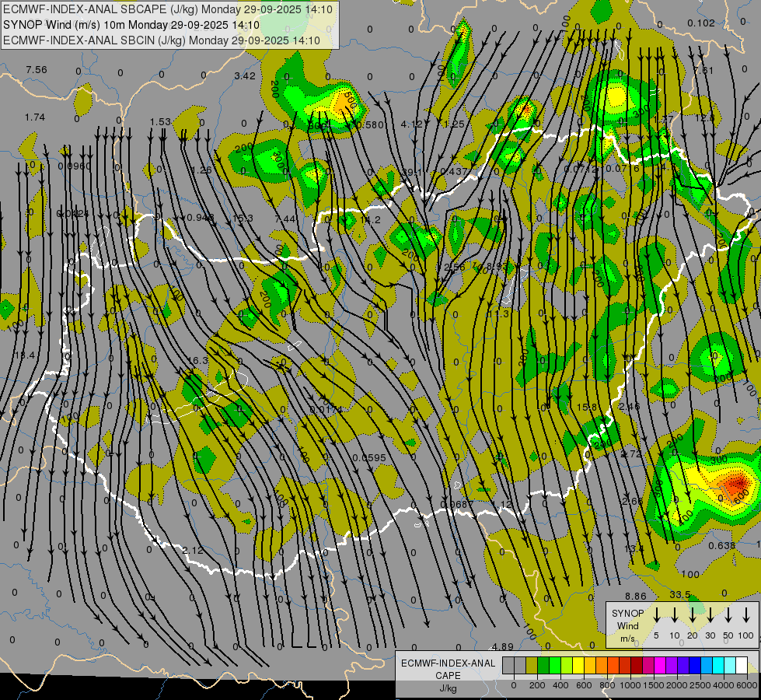The image size is (761, 700).
Task: Click the 3.42 value near the top
Action: (244, 76)
